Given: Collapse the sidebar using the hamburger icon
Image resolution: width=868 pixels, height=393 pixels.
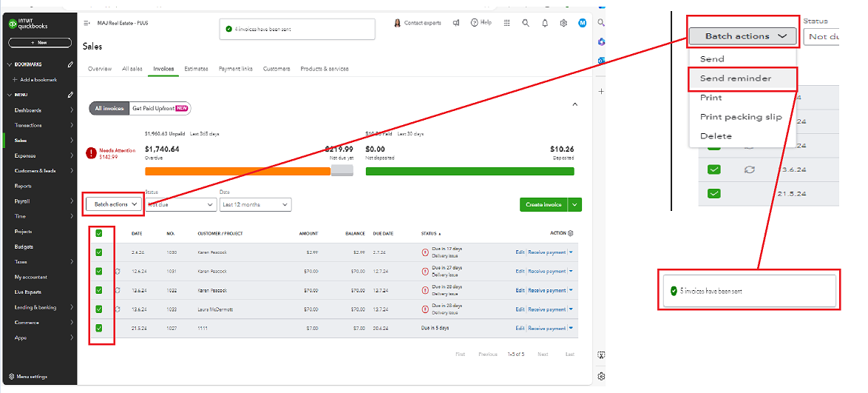Looking at the screenshot, I should pos(87,24).
